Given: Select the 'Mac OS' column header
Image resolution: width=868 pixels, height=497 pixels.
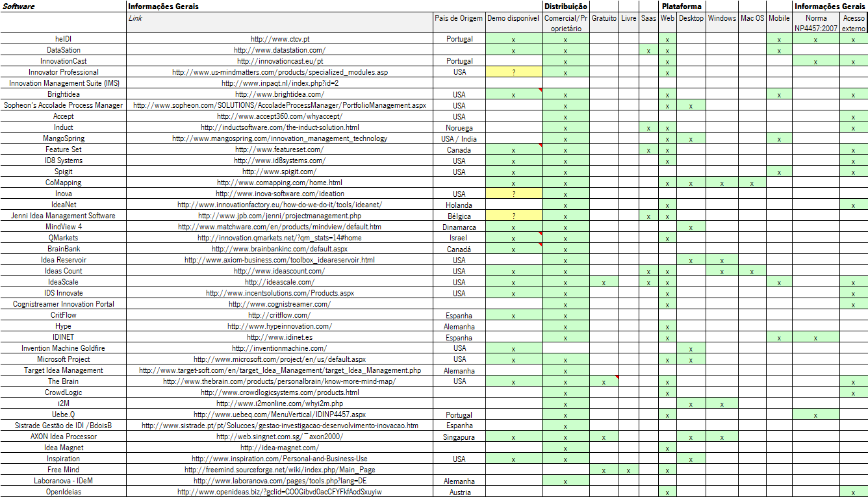Looking at the screenshot, I should [752, 23].
